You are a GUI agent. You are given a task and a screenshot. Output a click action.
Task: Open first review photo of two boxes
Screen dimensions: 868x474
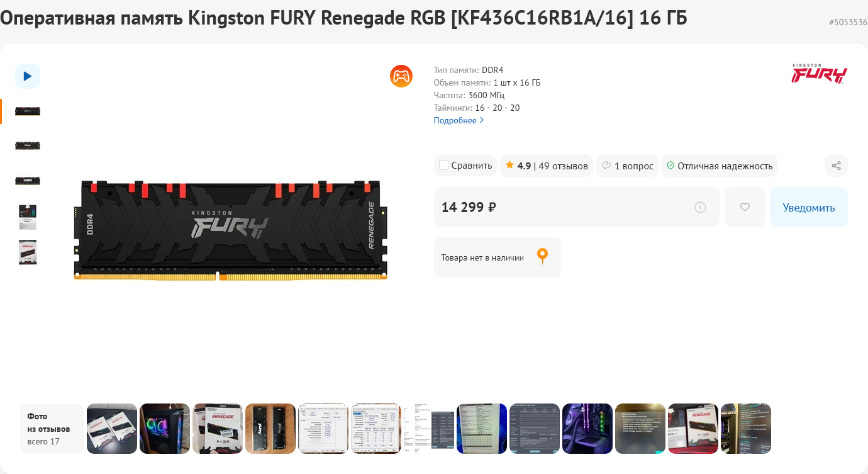[112, 429]
